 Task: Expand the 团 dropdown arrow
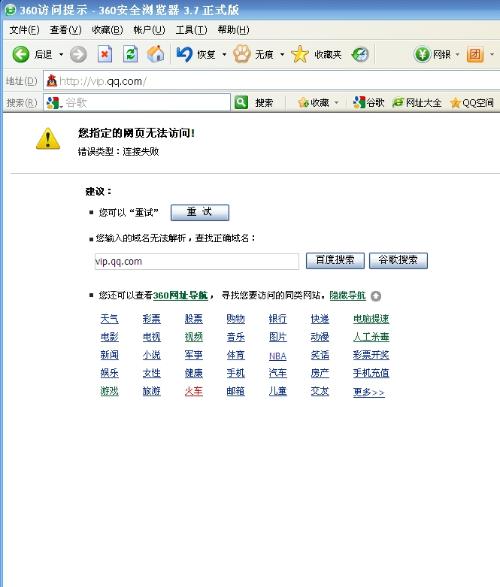[492, 55]
